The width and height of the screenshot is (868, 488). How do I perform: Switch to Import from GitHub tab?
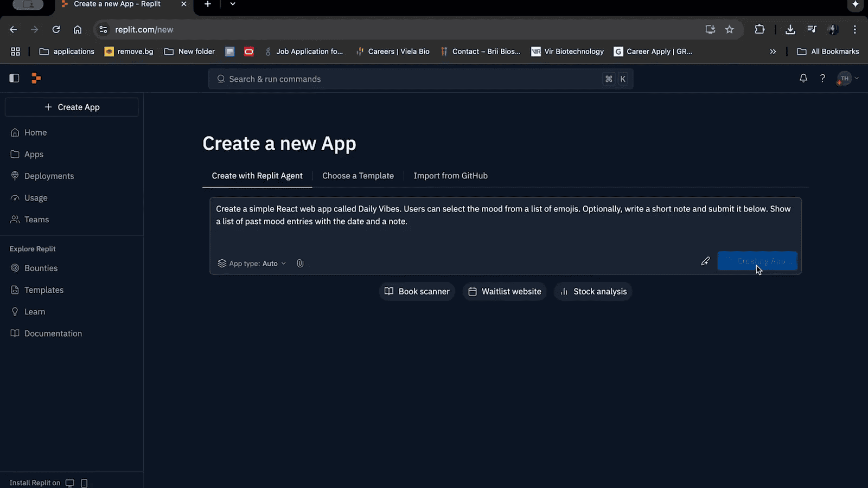click(450, 176)
